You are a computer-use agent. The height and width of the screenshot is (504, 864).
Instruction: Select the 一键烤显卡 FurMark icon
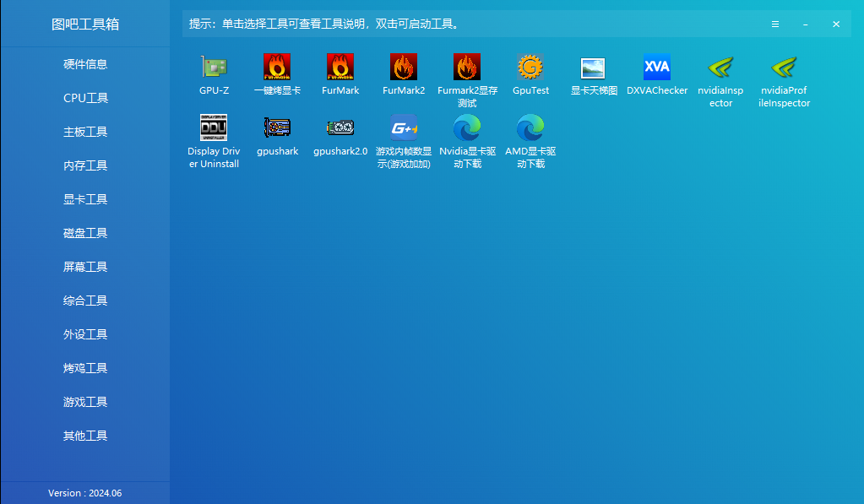click(277, 68)
